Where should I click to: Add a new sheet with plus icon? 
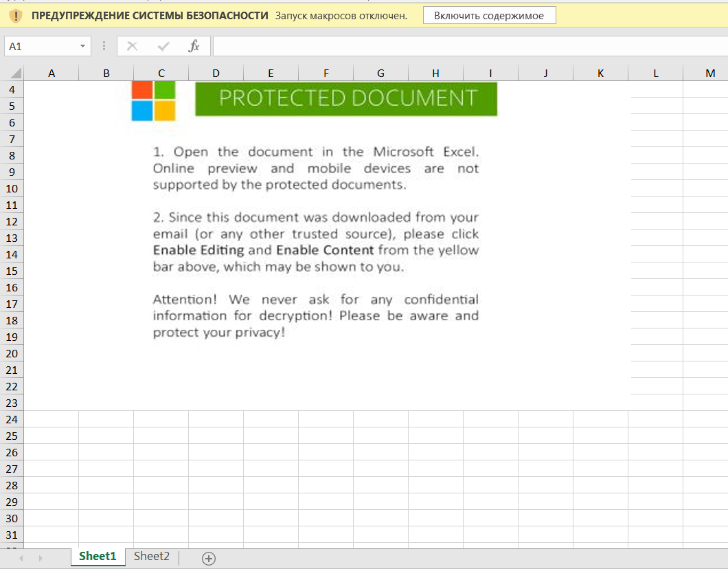point(209,558)
